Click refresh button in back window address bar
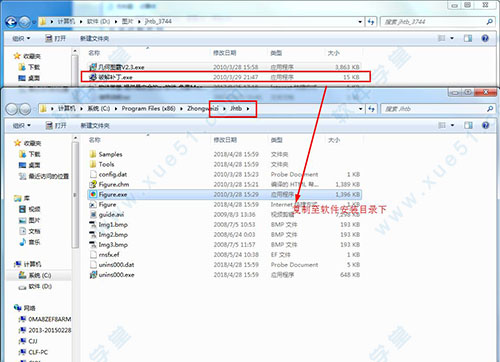500x362 pixels. 371,22
